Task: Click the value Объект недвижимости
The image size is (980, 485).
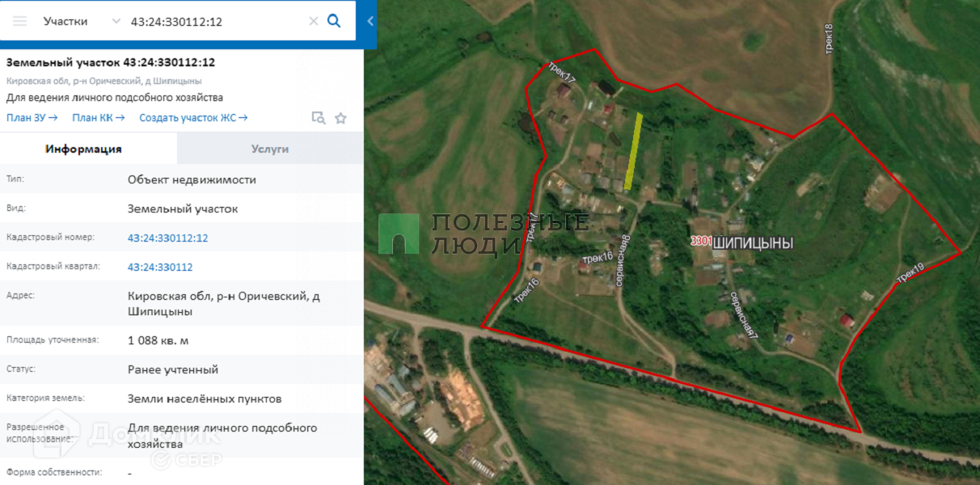Action: pos(192,179)
